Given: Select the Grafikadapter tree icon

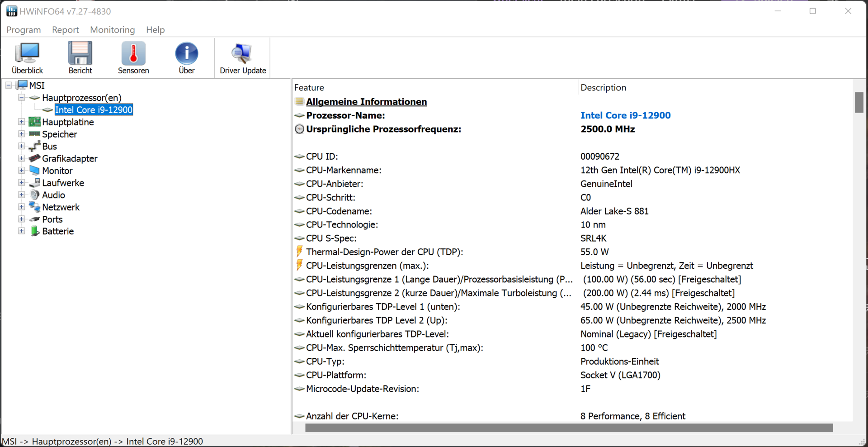Looking at the screenshot, I should 35,158.
